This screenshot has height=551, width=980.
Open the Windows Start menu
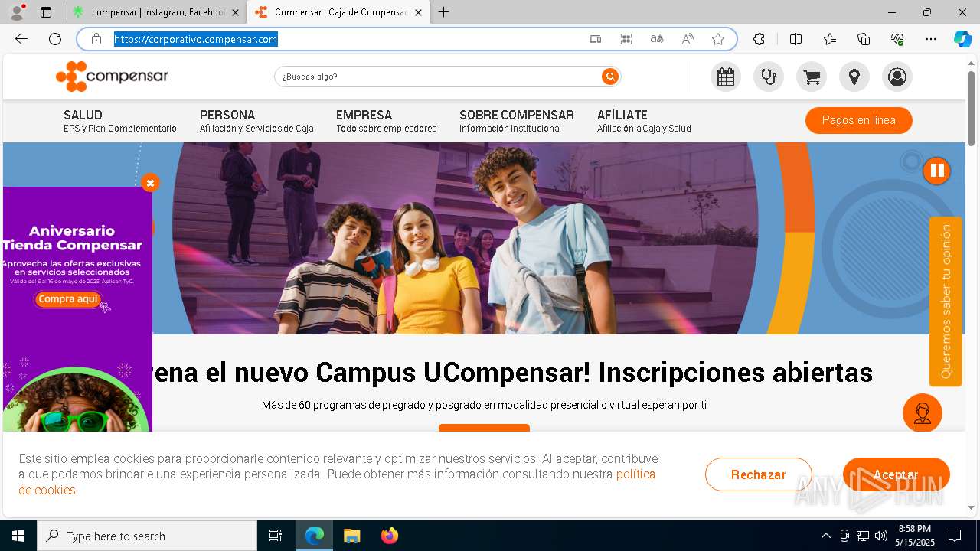click(x=18, y=536)
